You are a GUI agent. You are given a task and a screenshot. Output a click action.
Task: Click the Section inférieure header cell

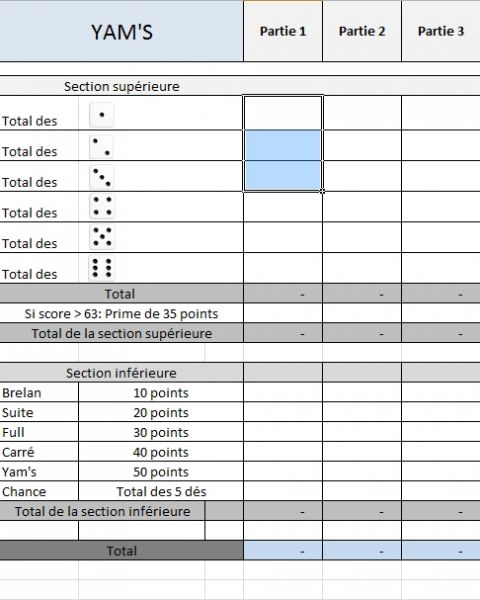click(121, 373)
